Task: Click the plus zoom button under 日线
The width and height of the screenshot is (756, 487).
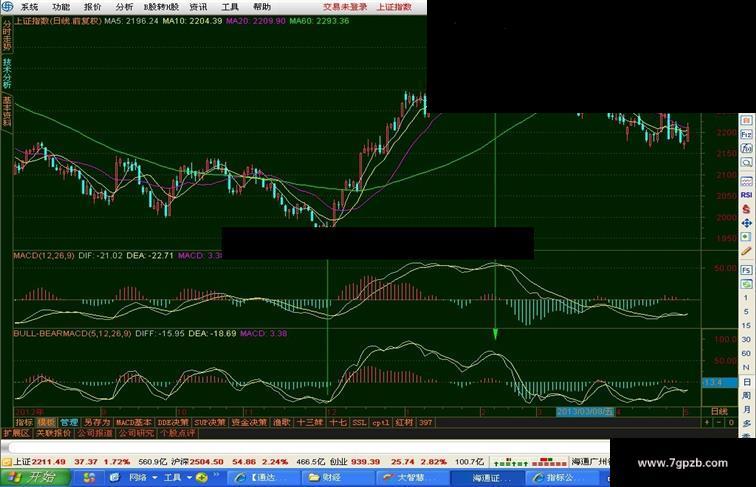Action: coord(707,422)
